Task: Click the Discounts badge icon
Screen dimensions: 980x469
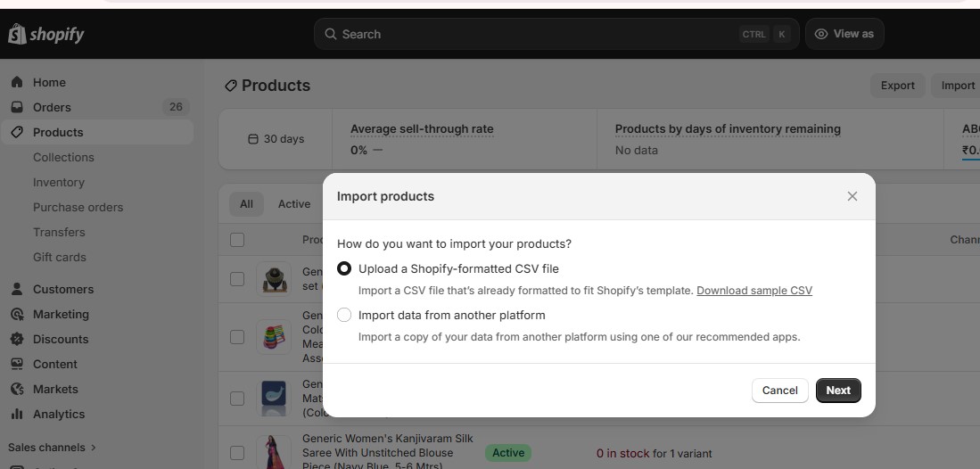Action: click(x=17, y=339)
